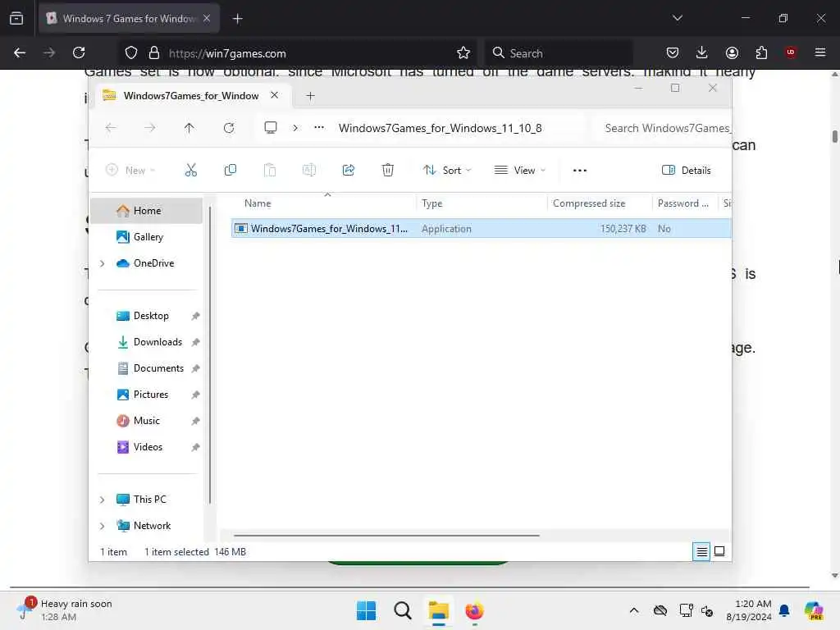
Task: Click the Firefox Search field
Action: (x=559, y=52)
